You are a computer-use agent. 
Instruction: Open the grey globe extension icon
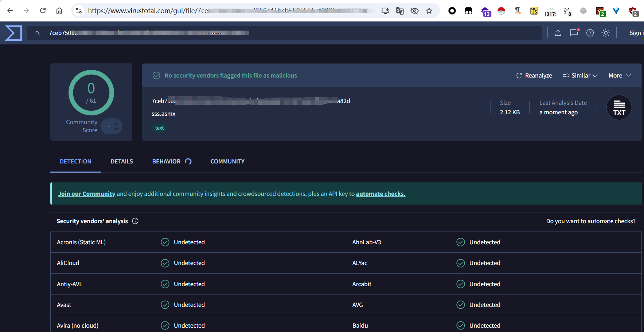(583, 11)
